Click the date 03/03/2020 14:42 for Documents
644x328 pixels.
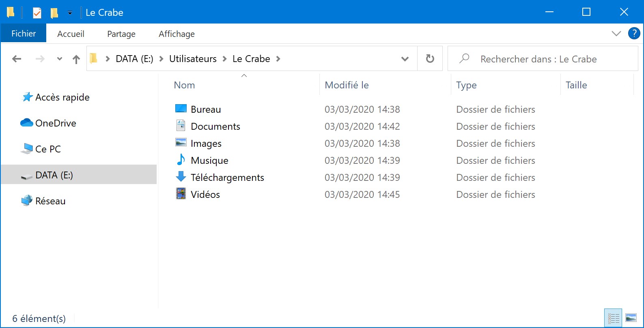362,126
